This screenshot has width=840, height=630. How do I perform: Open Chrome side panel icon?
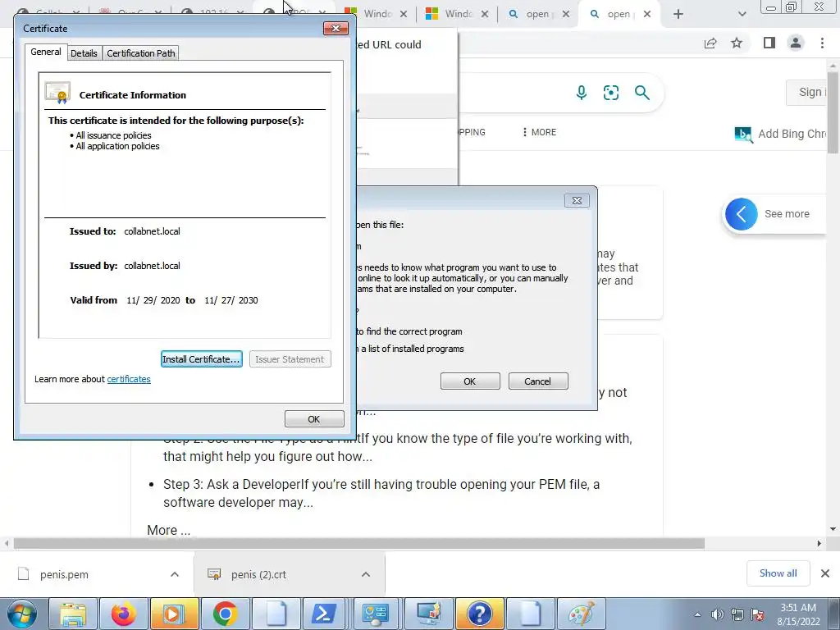[x=769, y=43]
